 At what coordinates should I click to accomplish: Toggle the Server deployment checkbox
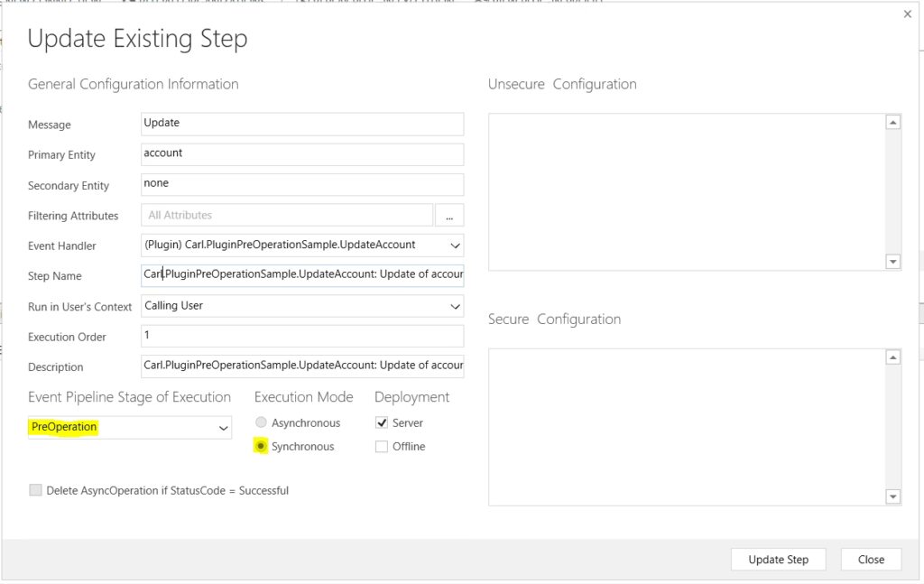click(382, 422)
